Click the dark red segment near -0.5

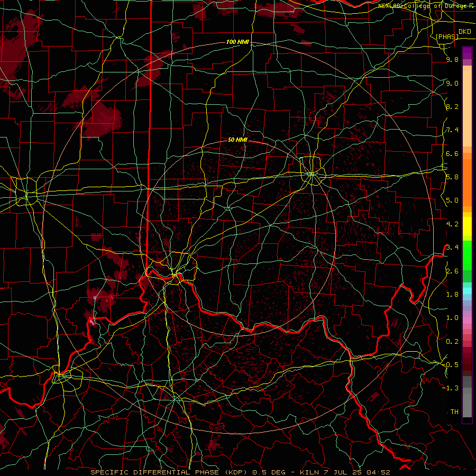[x=467, y=364]
